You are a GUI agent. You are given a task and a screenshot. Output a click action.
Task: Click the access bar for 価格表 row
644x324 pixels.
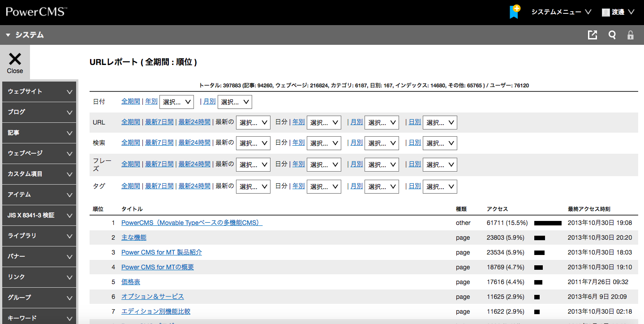pos(538,282)
